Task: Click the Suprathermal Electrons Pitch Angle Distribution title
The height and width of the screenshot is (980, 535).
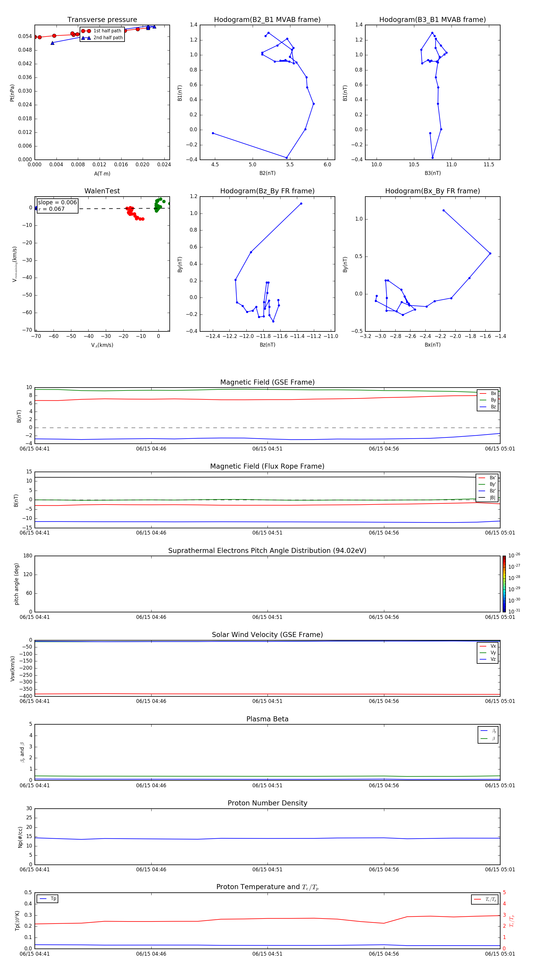Action: point(267,551)
